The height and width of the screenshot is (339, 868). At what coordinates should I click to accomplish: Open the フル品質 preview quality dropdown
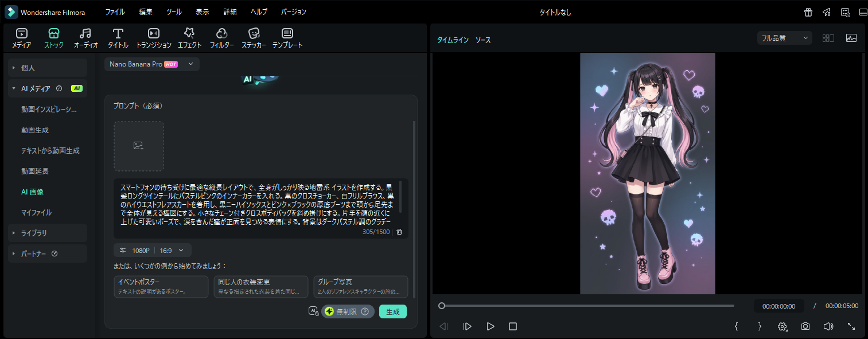pos(784,38)
